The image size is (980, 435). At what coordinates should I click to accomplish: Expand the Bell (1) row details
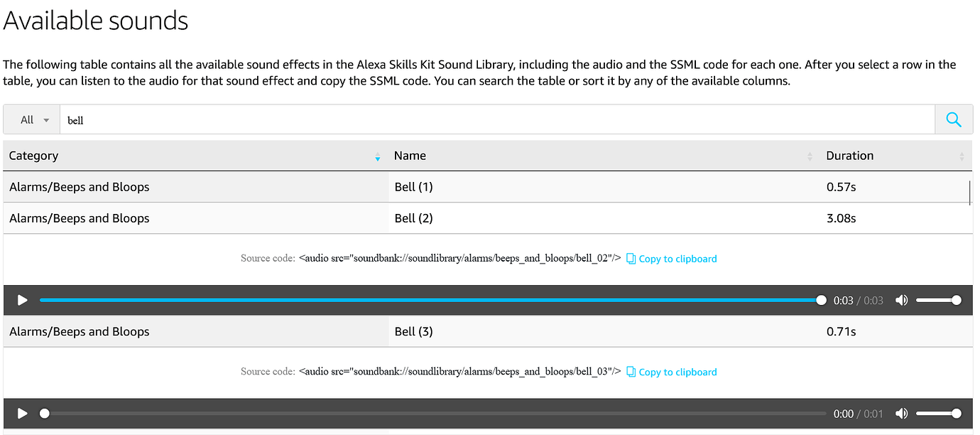pos(414,187)
